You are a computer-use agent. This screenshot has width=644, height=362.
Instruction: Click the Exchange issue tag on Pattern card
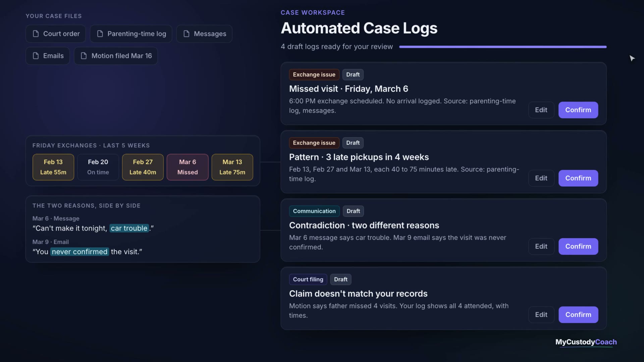coord(314,143)
